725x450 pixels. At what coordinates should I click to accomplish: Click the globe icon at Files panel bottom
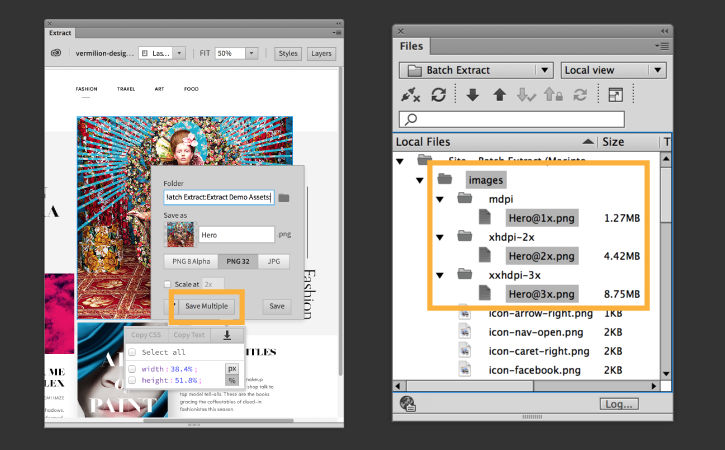(x=408, y=404)
